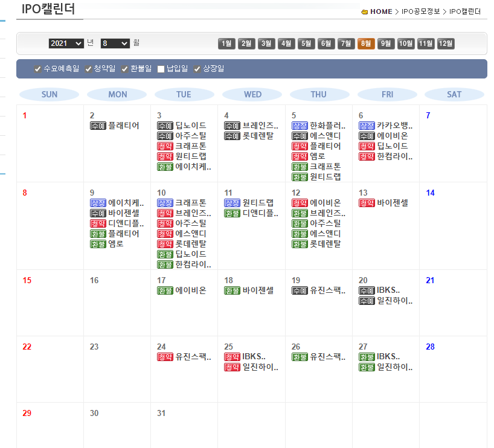The width and height of the screenshot is (494, 448).
Task: Click the WED column header
Action: [x=252, y=95]
